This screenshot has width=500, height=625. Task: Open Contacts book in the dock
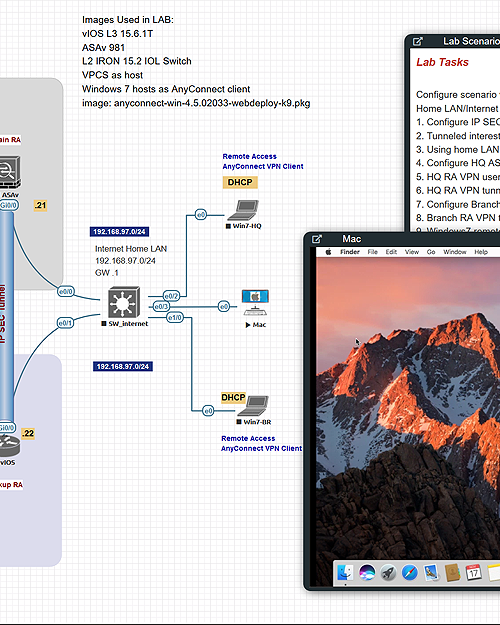[452, 573]
